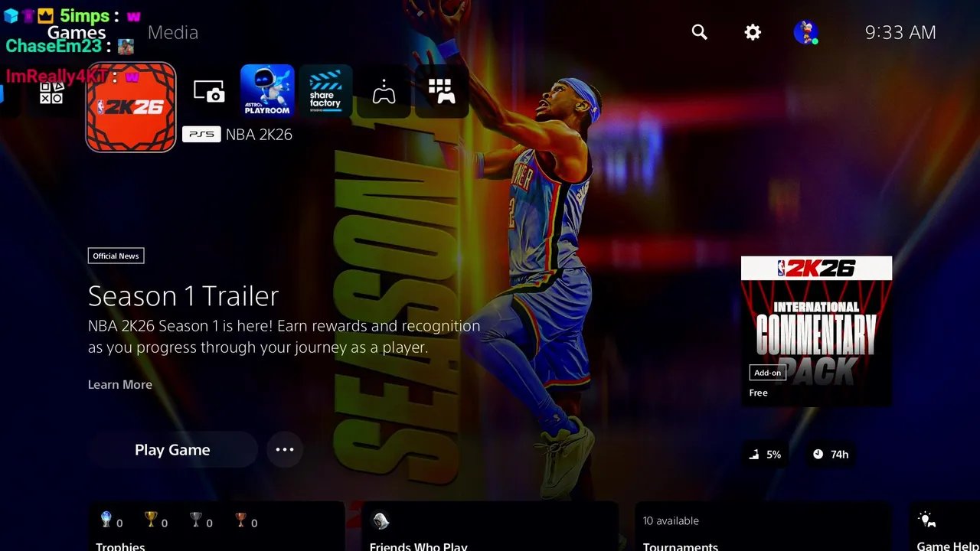
Task: Open the Game Help card
Action: 944,527
